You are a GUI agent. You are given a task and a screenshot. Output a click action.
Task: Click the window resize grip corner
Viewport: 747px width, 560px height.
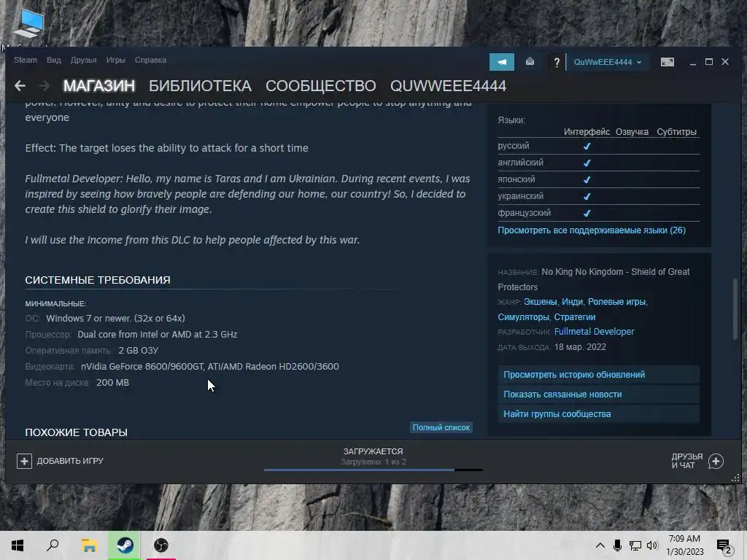pos(735,478)
